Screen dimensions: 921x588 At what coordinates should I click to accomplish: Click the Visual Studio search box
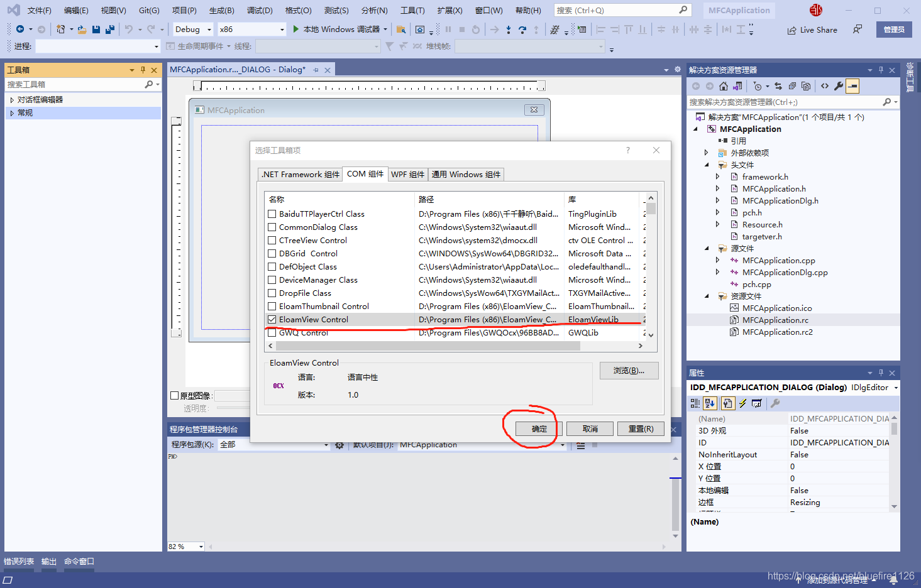pyautogui.click(x=622, y=10)
